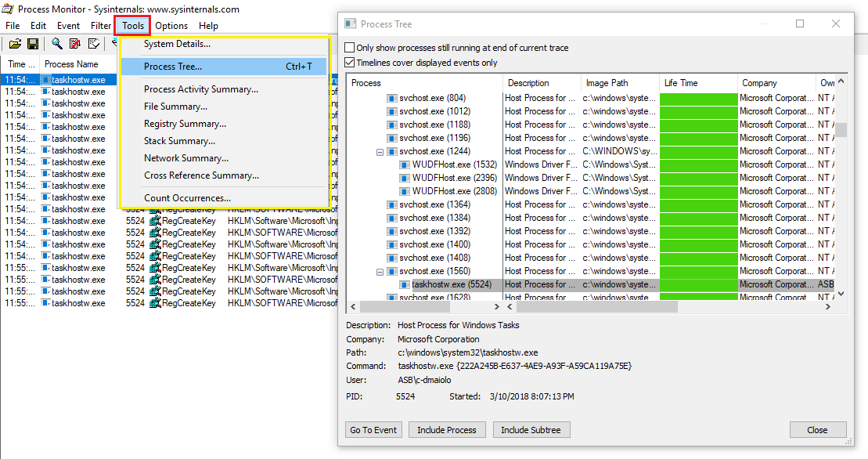Open the Event menu
The image size is (868, 459).
69,26
